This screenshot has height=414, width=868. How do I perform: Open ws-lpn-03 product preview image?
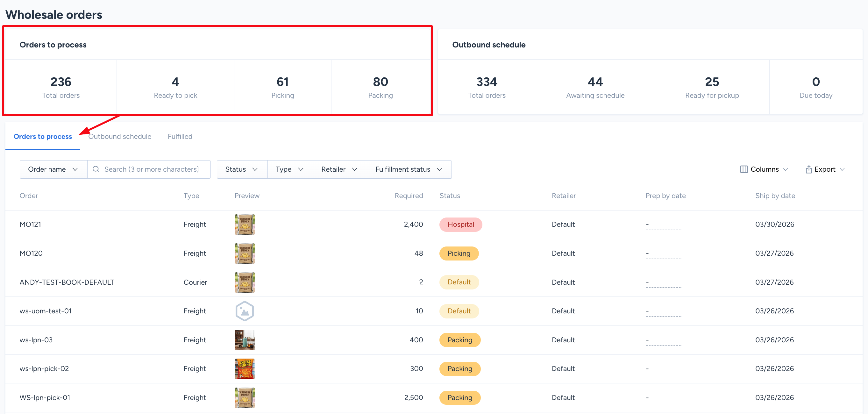245,340
